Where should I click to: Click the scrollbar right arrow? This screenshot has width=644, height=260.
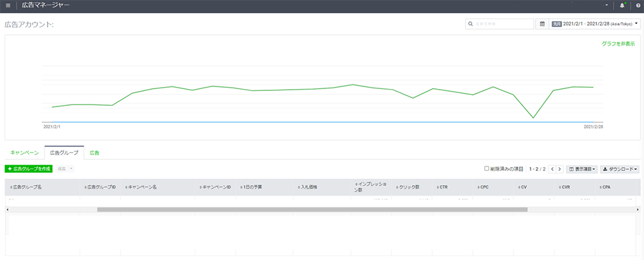(637, 210)
